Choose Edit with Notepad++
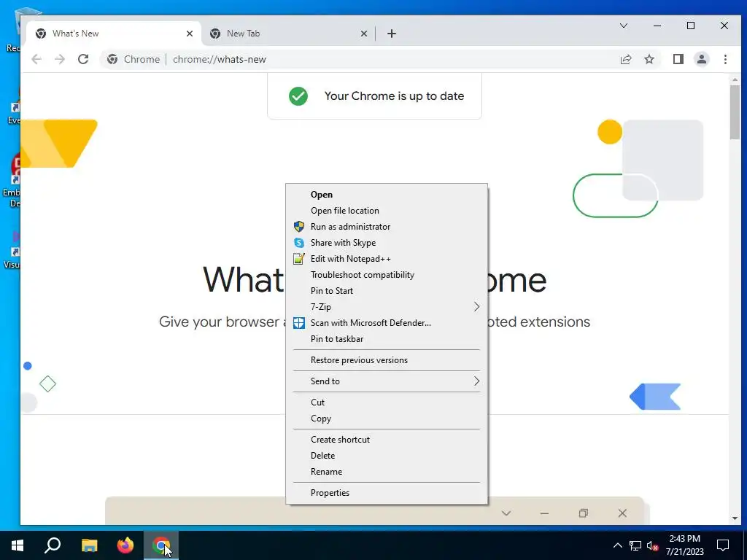This screenshot has width=747, height=560. 387,259
